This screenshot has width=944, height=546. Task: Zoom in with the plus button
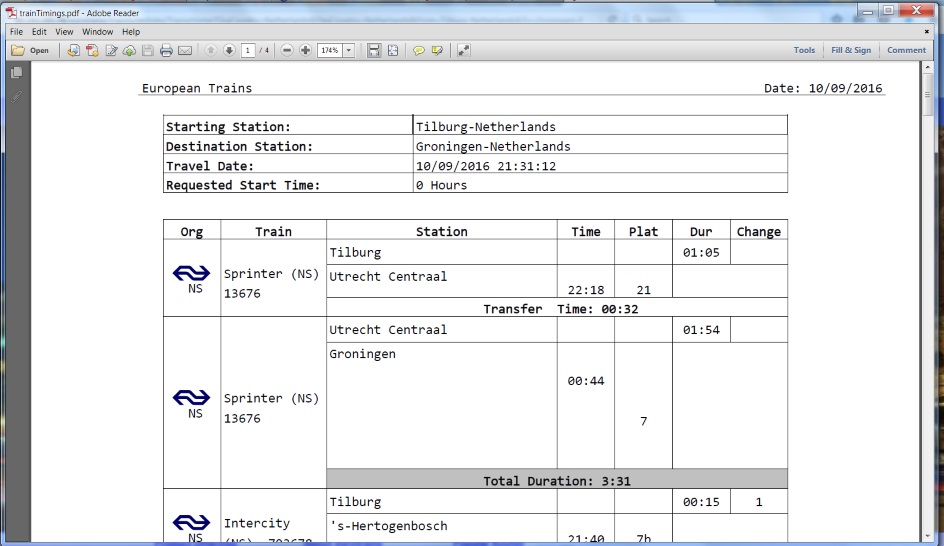[x=305, y=51]
